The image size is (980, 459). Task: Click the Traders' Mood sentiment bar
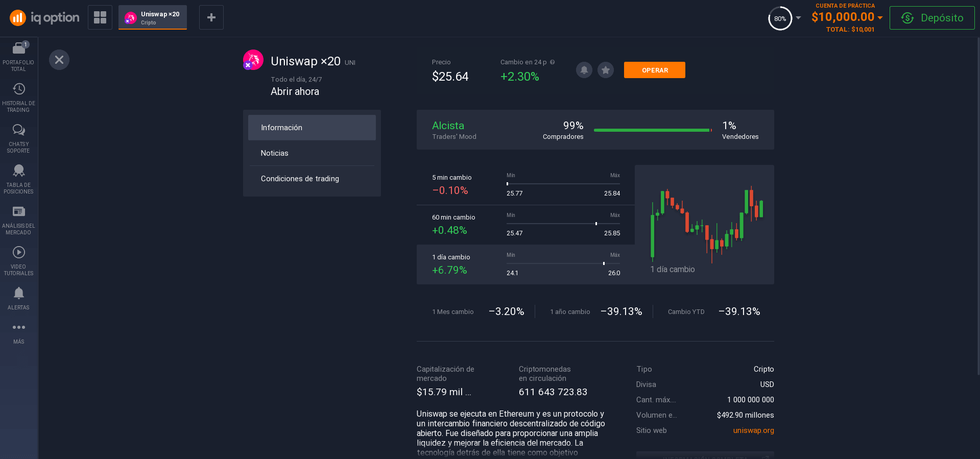click(652, 130)
